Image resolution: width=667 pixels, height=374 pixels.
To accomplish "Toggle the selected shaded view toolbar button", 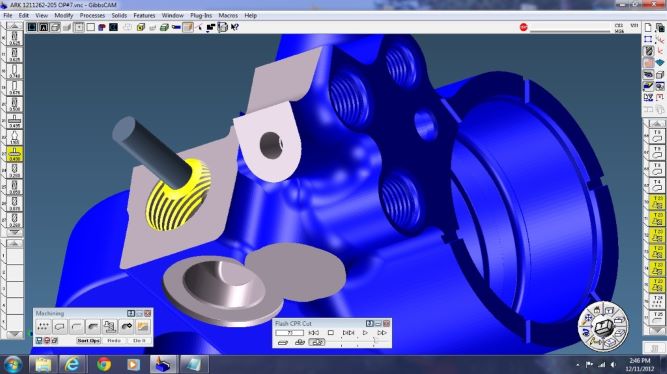I will (x=188, y=27).
